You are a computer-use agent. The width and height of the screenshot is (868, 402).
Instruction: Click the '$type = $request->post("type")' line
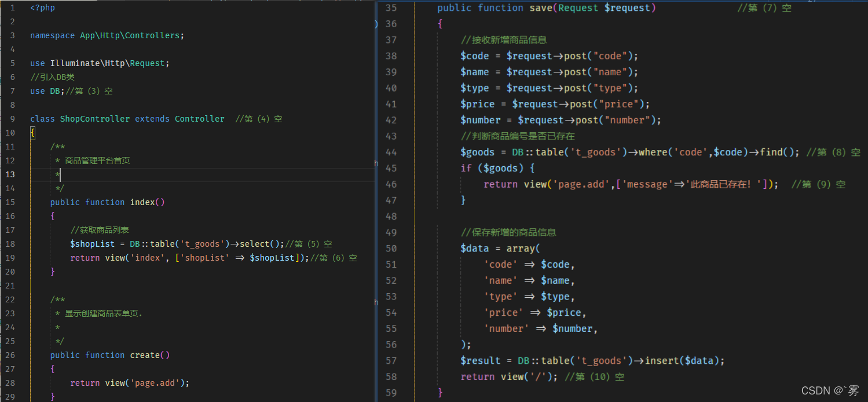pyautogui.click(x=549, y=88)
